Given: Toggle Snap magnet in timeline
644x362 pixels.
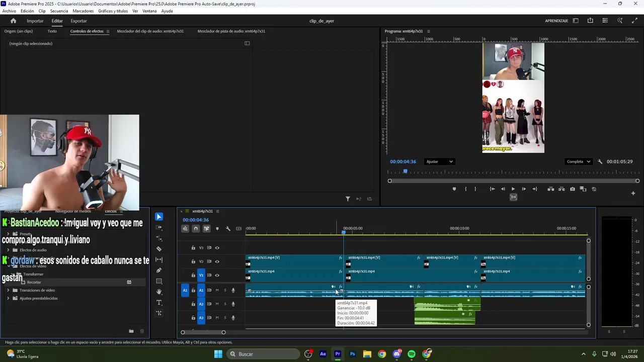Looking at the screenshot, I should pos(196,229).
